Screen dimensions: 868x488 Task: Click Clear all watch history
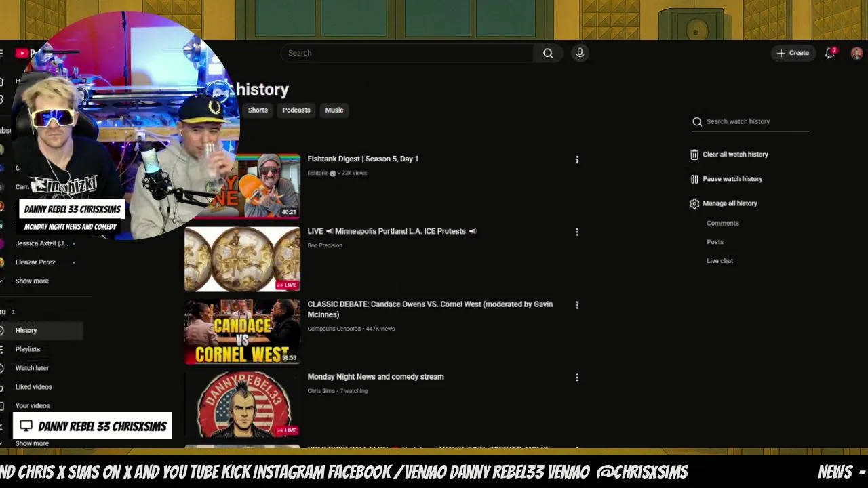coord(735,155)
